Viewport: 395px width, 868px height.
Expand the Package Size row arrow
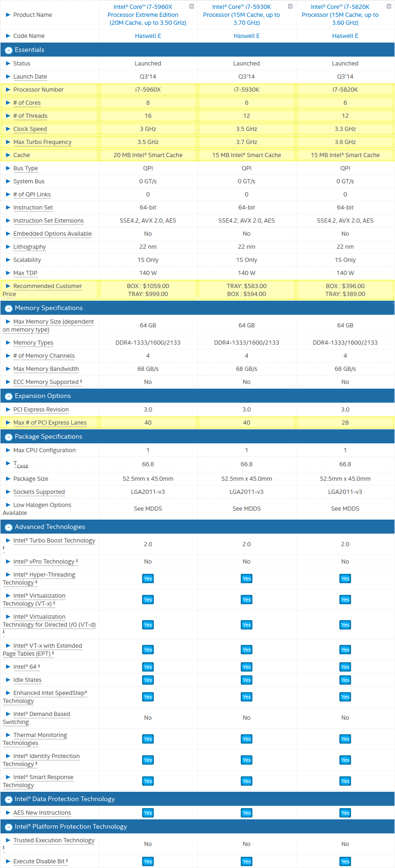tap(8, 479)
